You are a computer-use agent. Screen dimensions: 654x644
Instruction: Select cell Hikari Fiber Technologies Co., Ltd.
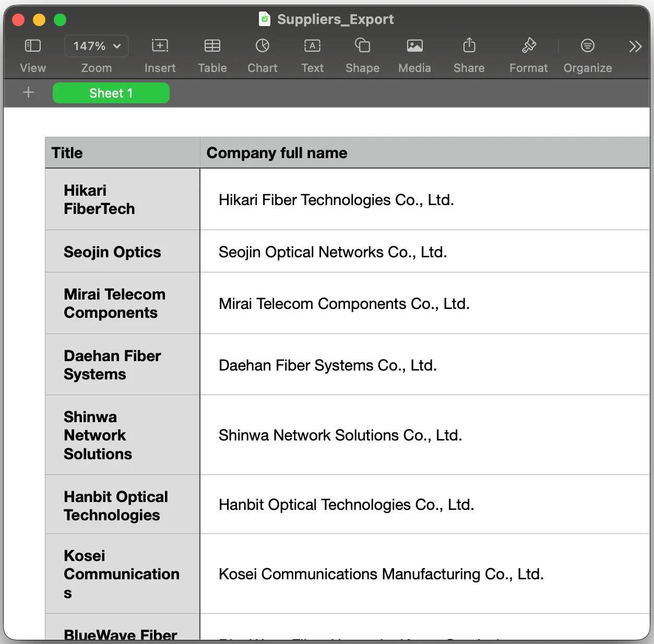(x=425, y=199)
